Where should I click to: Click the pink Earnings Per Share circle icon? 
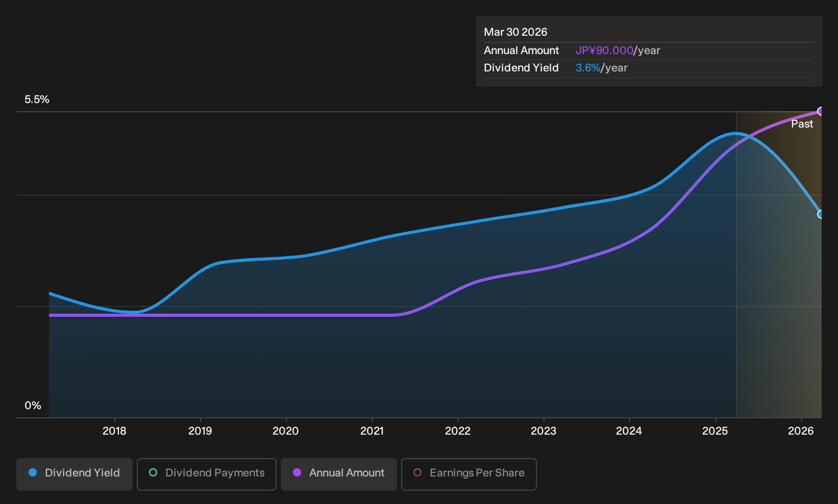417,472
